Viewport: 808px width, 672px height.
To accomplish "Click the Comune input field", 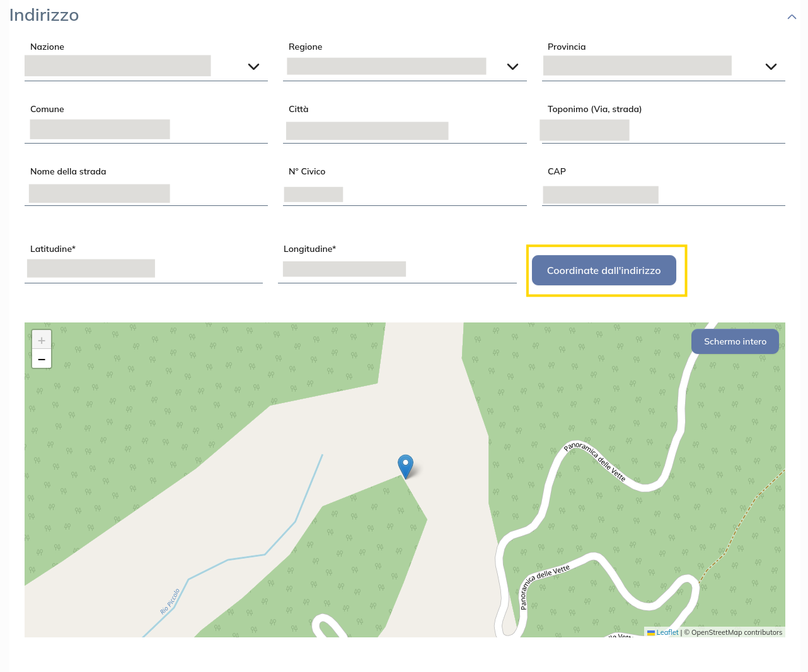I will pos(146,130).
